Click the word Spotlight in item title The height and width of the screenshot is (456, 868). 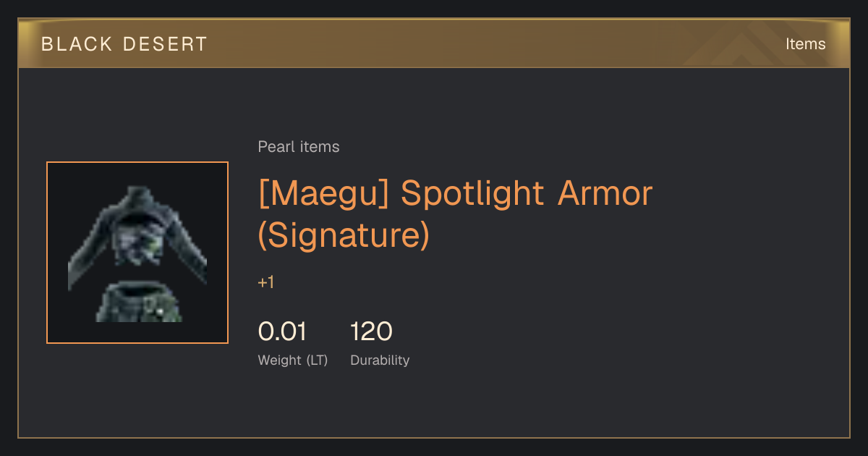tap(472, 193)
